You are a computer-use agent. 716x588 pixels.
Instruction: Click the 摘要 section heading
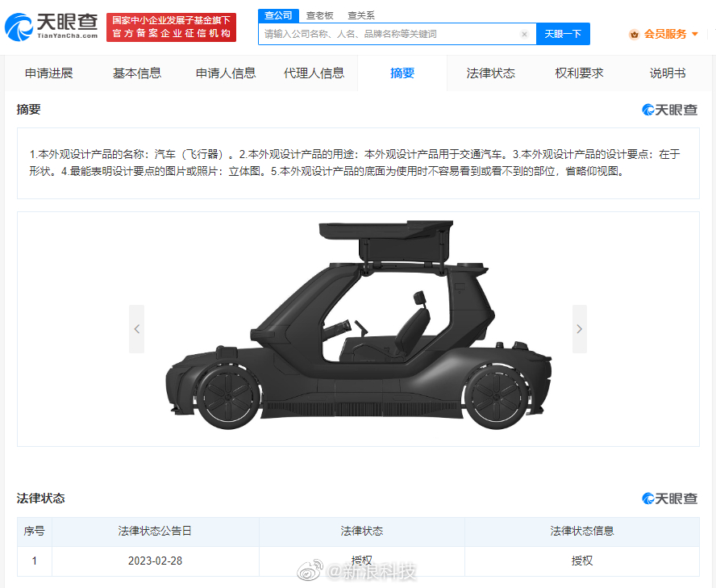28,110
